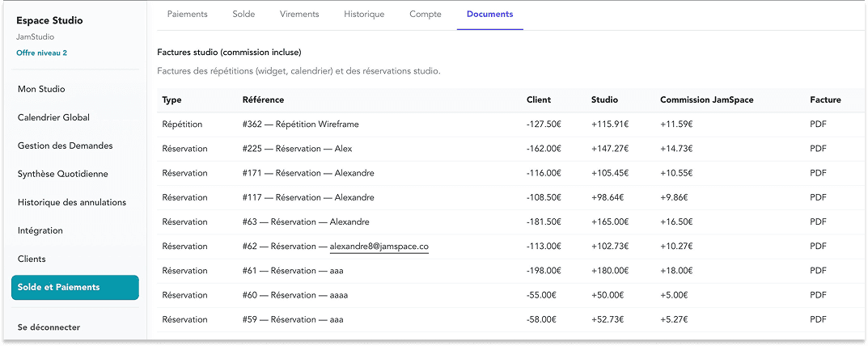Click the Studio column header
The height and width of the screenshot is (346, 868).
pyautogui.click(x=604, y=100)
